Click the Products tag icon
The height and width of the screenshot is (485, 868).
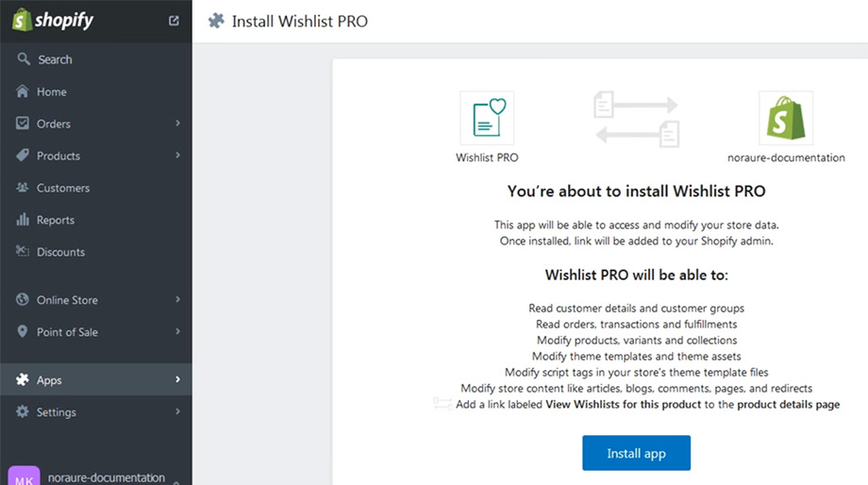pyautogui.click(x=22, y=155)
